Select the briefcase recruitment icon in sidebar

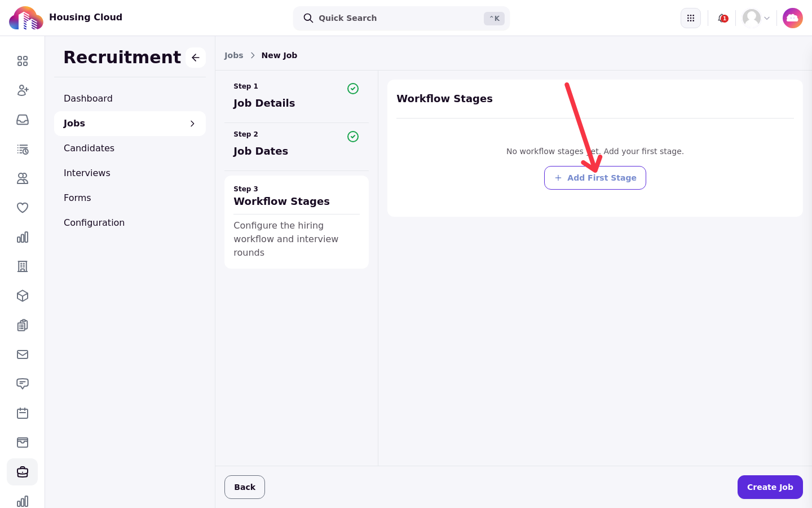(23, 472)
